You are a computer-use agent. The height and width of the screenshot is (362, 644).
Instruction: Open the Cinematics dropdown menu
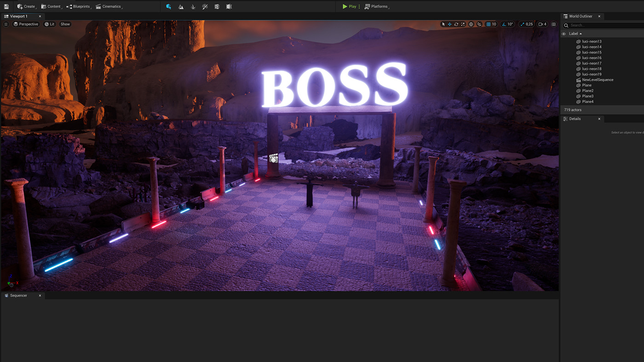point(109,6)
